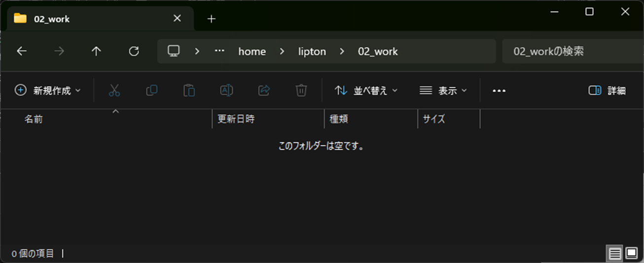Click the このフォルダーは空です。 message
This screenshot has width=644, height=263.
[x=322, y=146]
